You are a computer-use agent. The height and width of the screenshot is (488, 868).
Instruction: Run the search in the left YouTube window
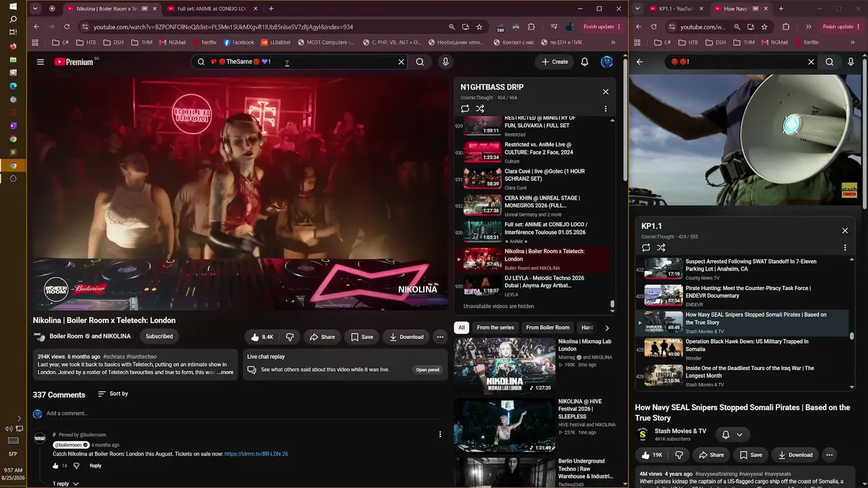pyautogui.click(x=420, y=62)
